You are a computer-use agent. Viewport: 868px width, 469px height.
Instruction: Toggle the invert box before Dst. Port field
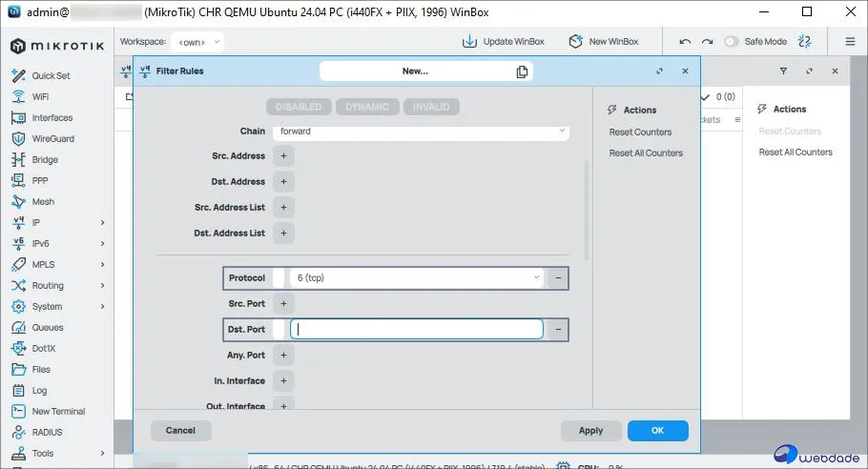point(279,330)
